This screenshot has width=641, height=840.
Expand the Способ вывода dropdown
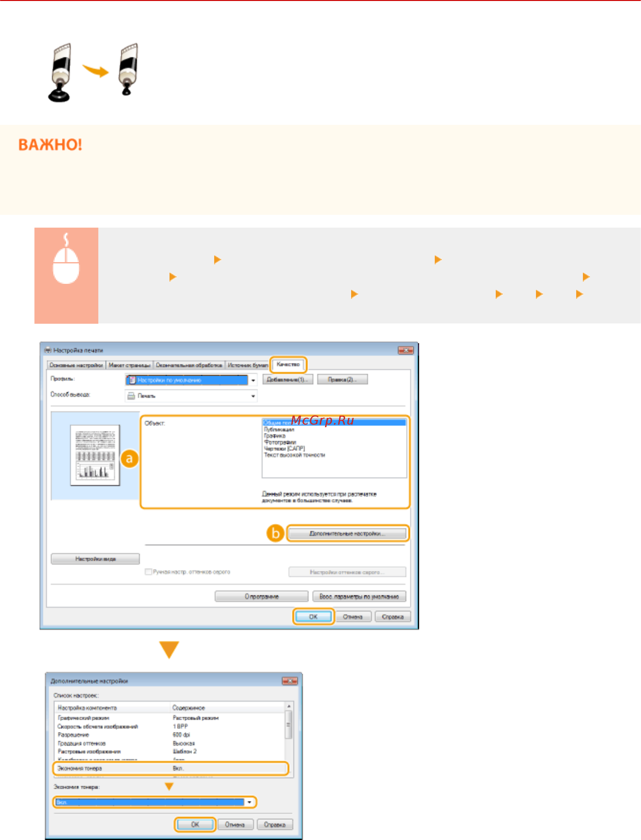253,396
